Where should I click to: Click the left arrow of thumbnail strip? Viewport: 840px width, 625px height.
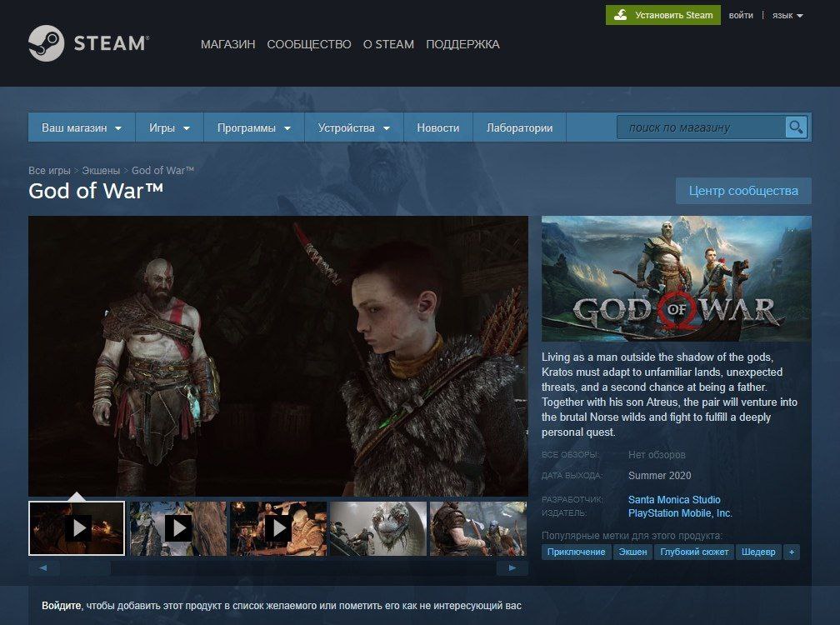coord(42,567)
